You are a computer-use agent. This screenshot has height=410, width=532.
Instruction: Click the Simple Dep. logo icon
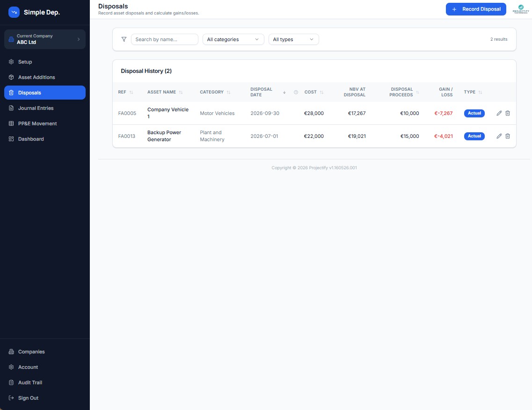(14, 12)
